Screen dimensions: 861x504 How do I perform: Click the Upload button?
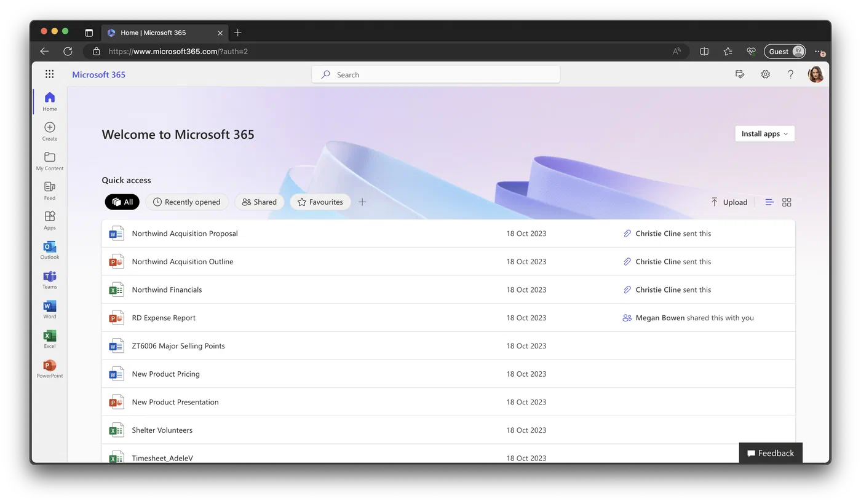(x=729, y=202)
